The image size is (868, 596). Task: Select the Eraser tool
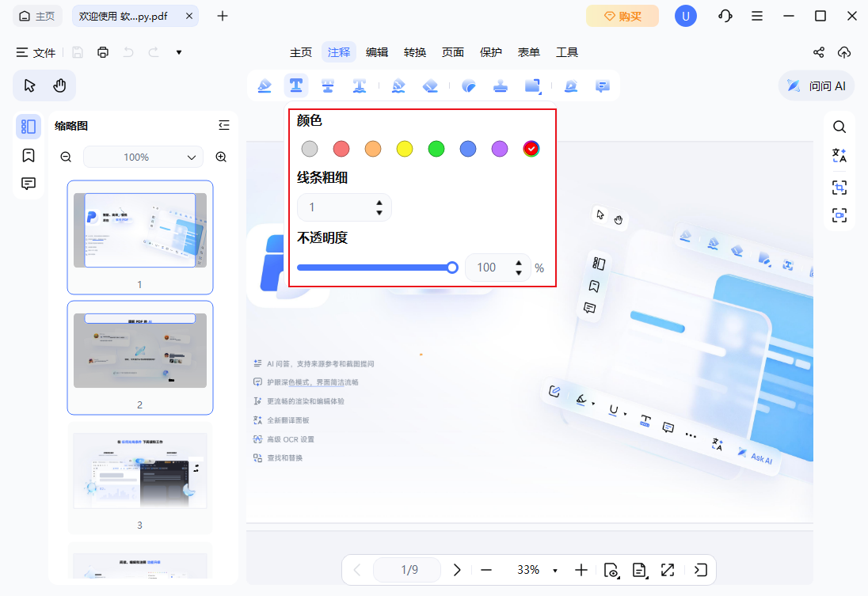430,85
